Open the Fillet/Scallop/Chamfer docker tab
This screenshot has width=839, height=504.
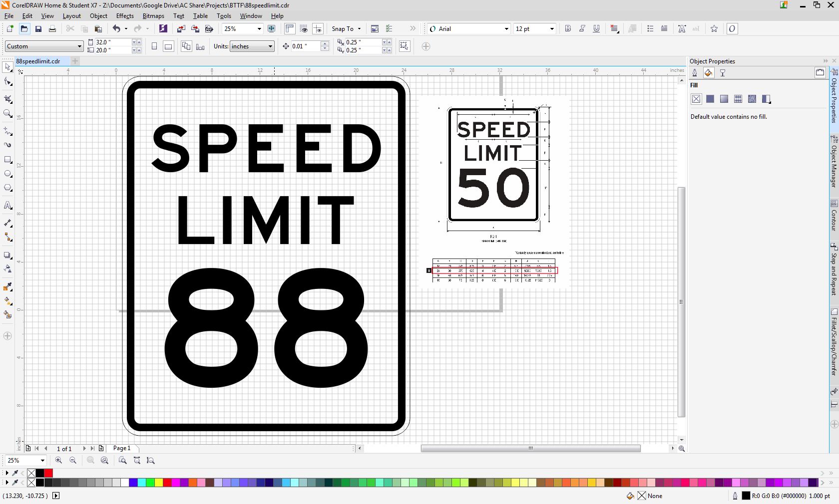click(834, 342)
